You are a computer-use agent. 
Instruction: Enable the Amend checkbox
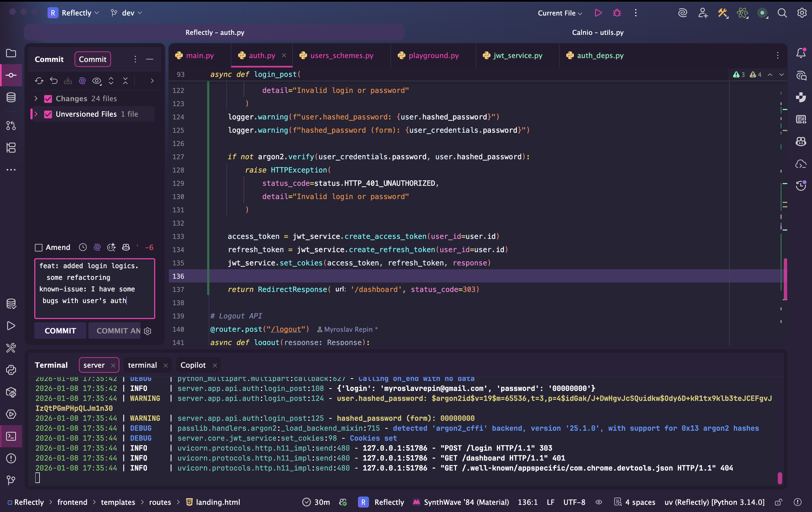point(39,248)
